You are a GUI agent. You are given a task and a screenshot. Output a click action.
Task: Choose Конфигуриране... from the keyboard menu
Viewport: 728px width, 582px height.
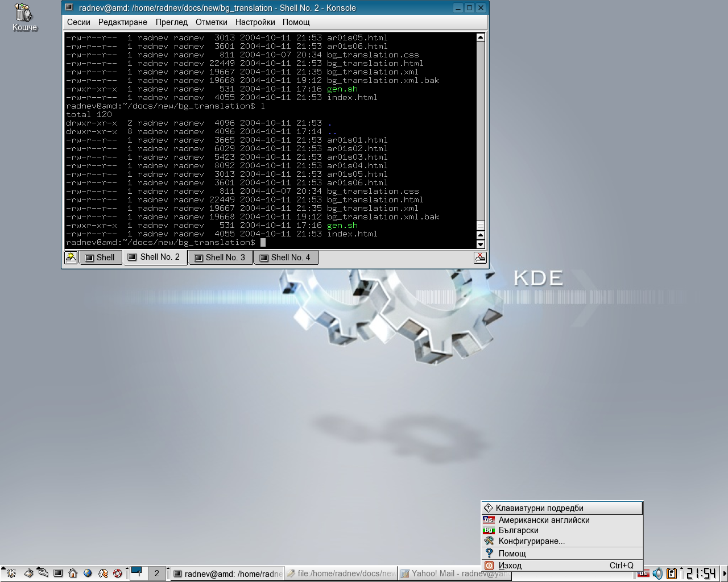tap(531, 541)
